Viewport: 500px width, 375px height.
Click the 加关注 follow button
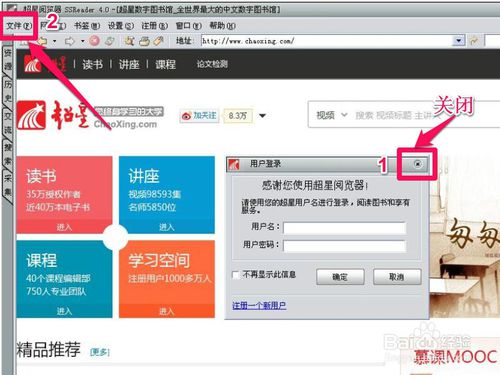(x=199, y=116)
